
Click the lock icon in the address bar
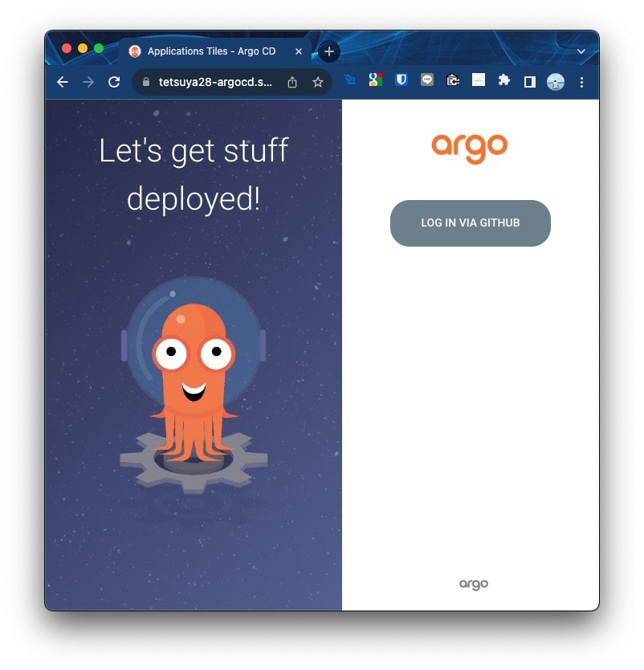click(145, 82)
